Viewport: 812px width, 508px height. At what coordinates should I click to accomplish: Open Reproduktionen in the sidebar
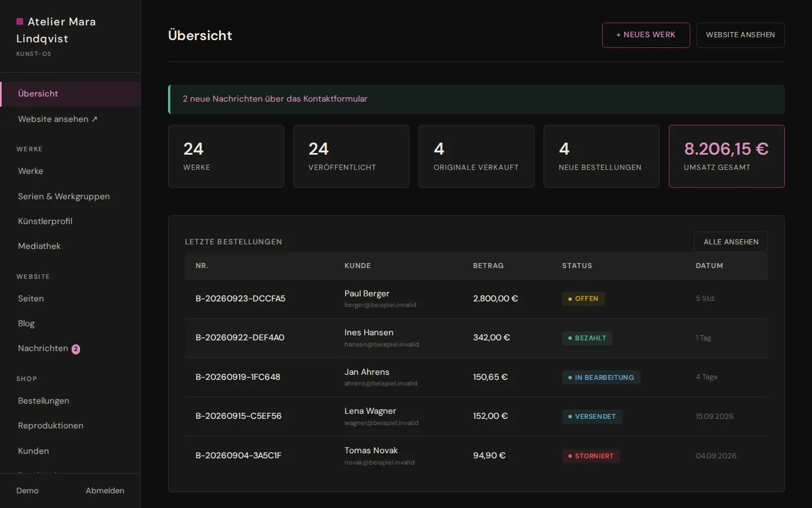[70, 426]
